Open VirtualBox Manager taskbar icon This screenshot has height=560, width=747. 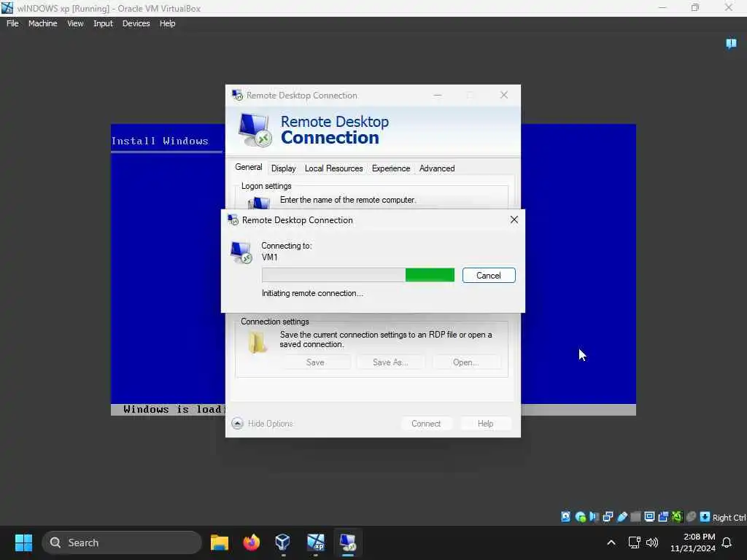point(283,542)
